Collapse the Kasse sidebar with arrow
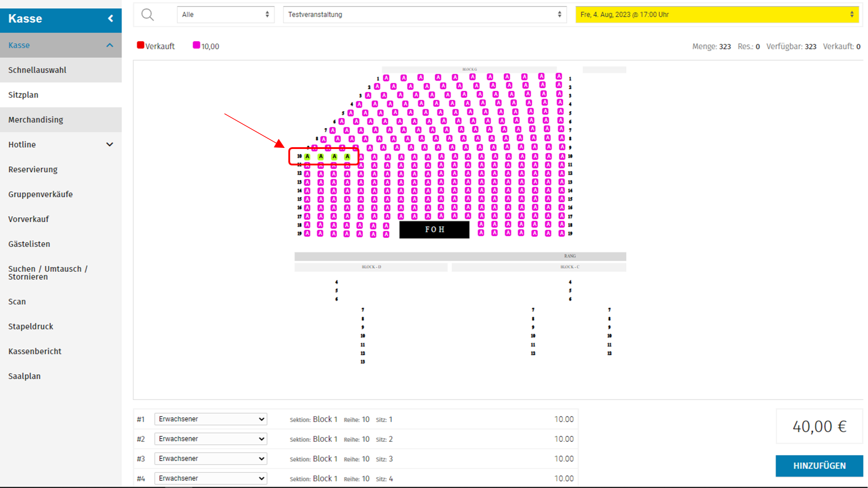The image size is (868, 488). pyautogui.click(x=110, y=19)
